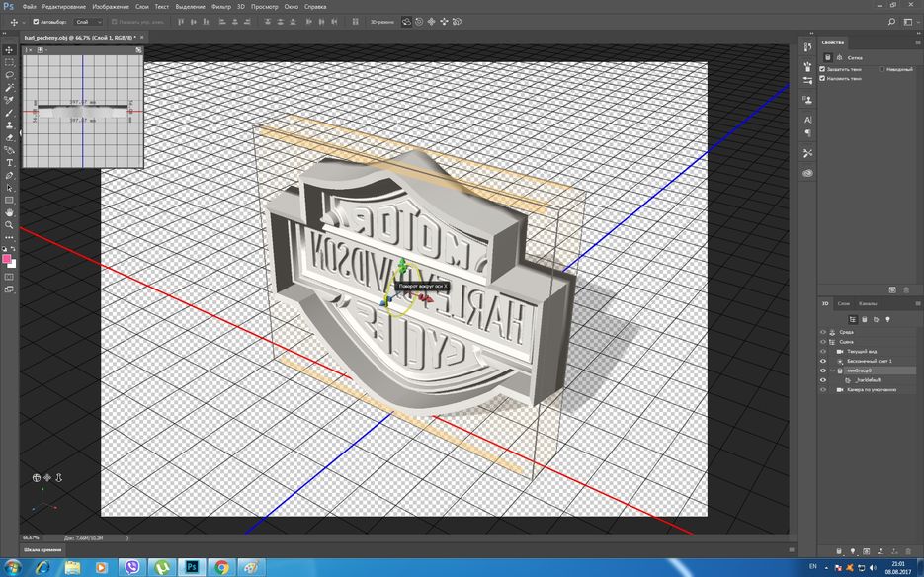Activate the 3D scale object mode icon
The width and height of the screenshot is (924, 577).
tap(457, 22)
